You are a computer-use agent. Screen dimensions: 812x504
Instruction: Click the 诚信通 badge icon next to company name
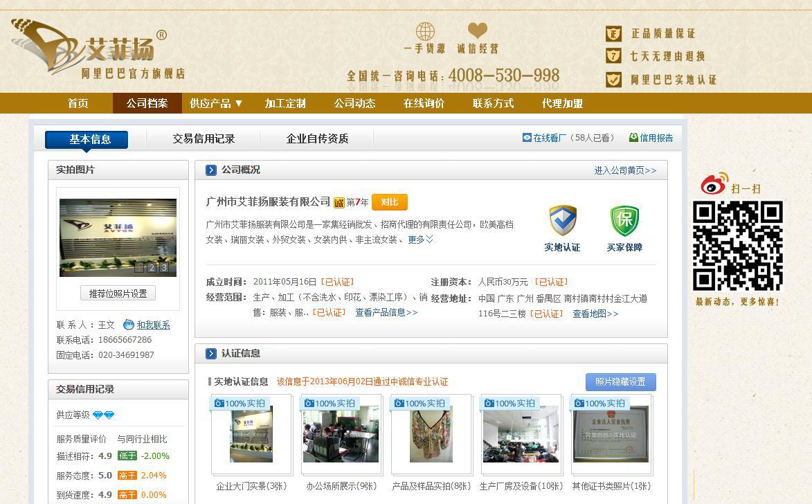tap(339, 203)
